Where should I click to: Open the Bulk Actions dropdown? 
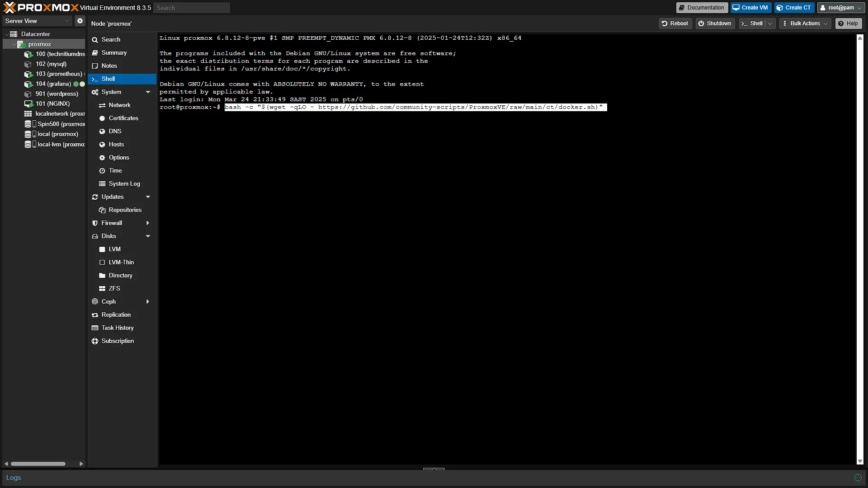click(x=805, y=23)
